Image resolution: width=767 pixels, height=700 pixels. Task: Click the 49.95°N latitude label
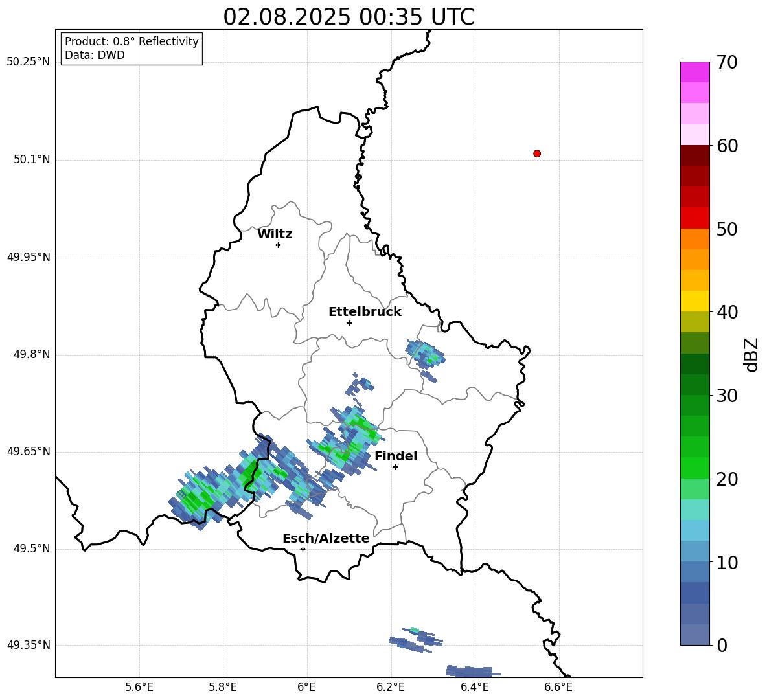[x=29, y=257]
